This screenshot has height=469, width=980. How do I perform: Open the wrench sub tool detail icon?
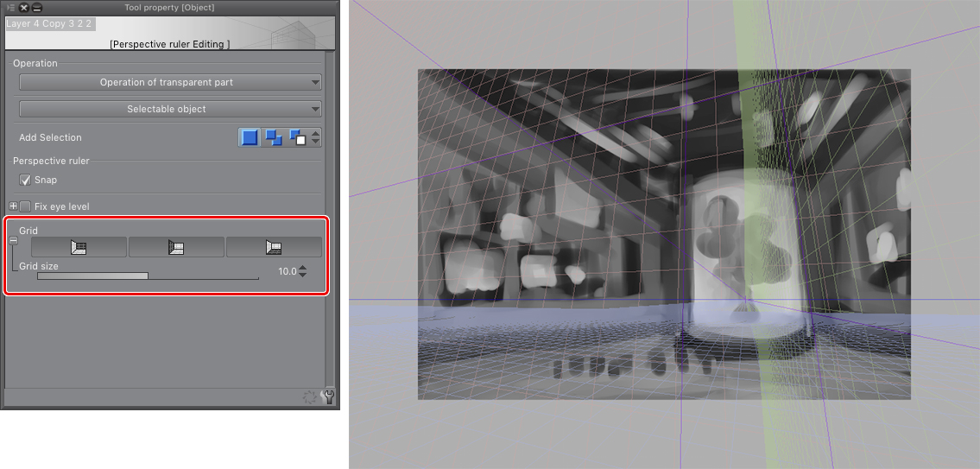(x=328, y=397)
